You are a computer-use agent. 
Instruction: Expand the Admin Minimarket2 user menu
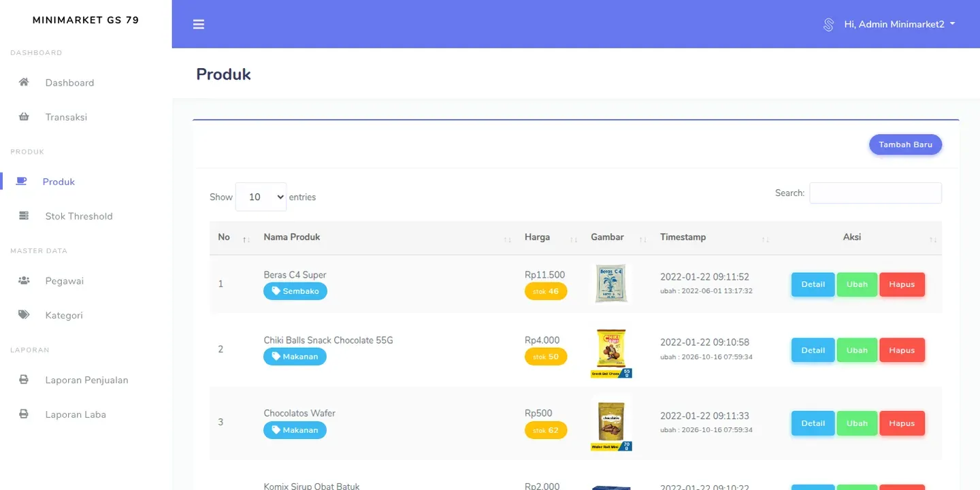tap(900, 24)
